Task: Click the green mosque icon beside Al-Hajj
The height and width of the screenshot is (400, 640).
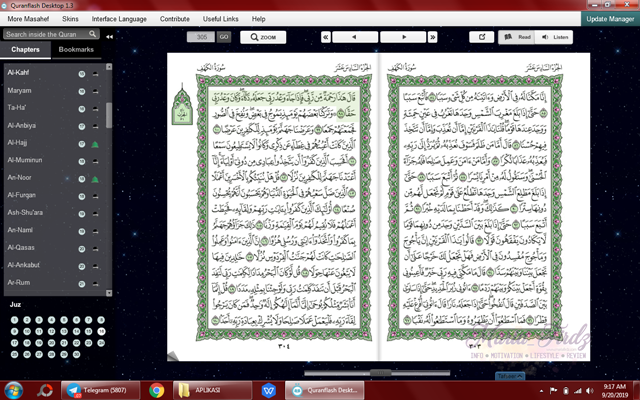Action: coord(95,144)
